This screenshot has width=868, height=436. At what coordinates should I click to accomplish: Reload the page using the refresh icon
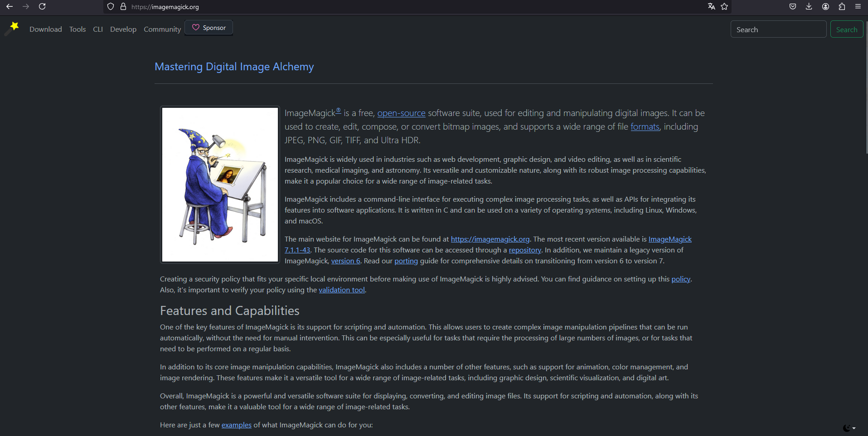[42, 6]
